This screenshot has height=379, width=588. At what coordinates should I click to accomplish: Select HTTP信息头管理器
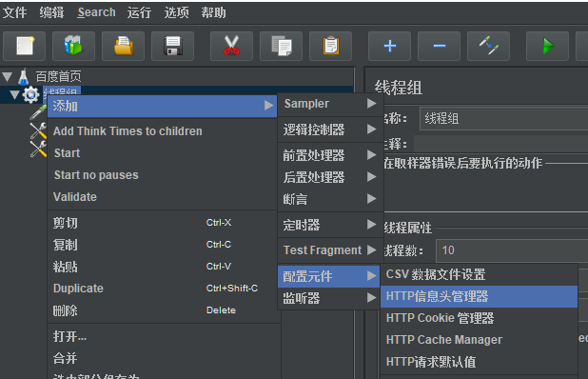click(479, 296)
